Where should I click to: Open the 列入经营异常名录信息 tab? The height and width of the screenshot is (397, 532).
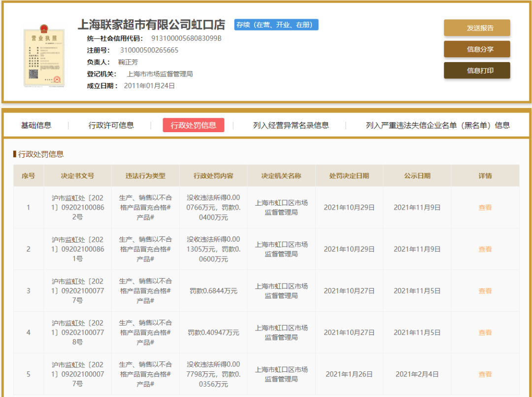[x=291, y=125]
